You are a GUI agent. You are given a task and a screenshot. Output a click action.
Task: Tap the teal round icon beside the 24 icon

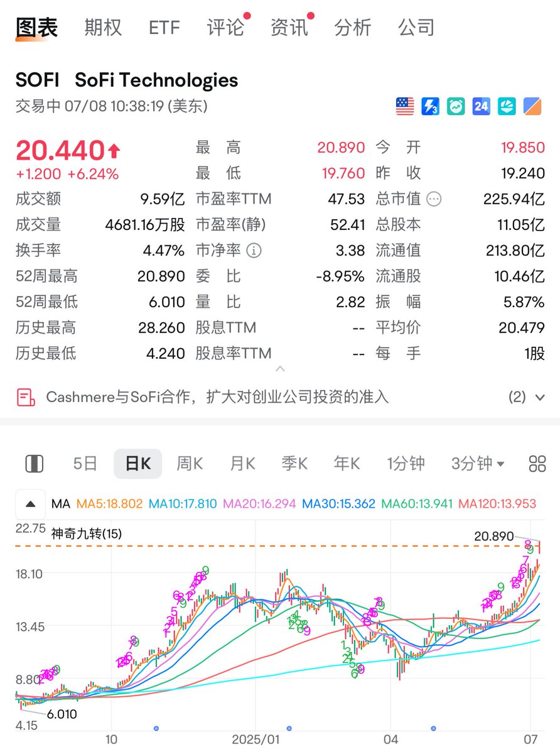pos(507,106)
